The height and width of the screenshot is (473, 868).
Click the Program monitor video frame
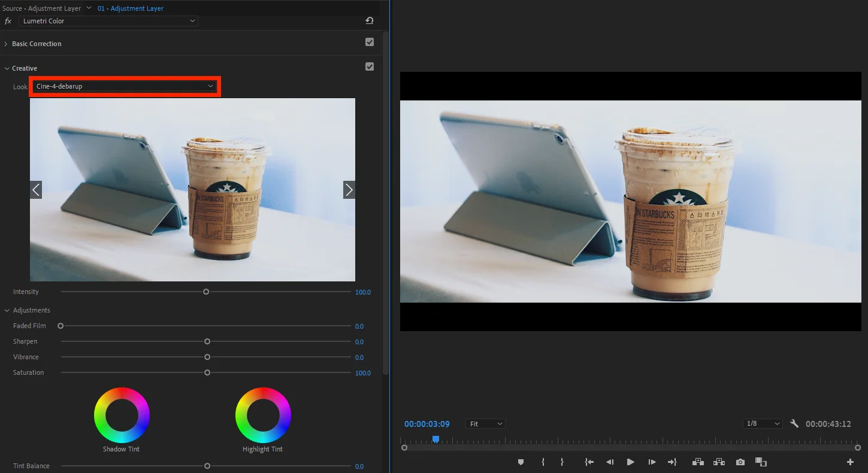point(631,201)
